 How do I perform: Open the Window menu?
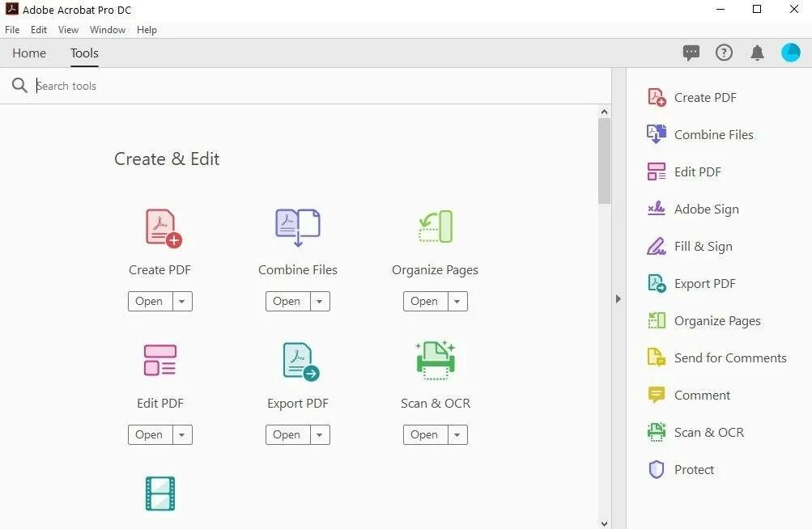tap(108, 29)
